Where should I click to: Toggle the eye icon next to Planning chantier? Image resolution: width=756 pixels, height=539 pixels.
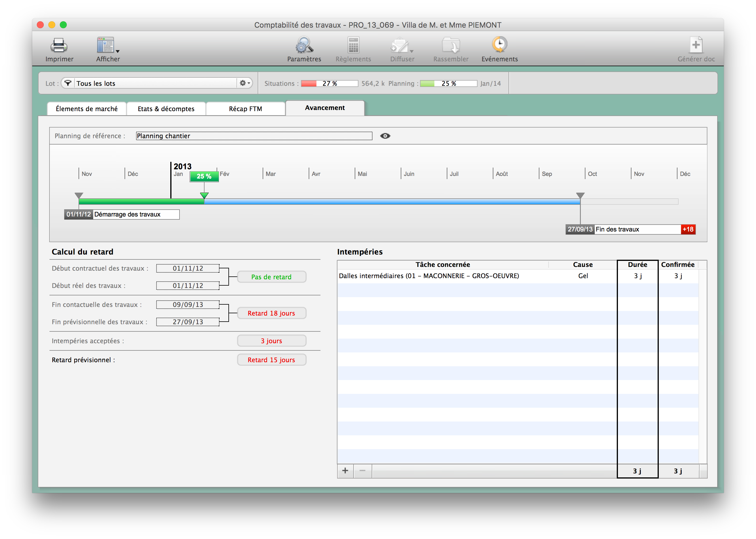point(385,136)
